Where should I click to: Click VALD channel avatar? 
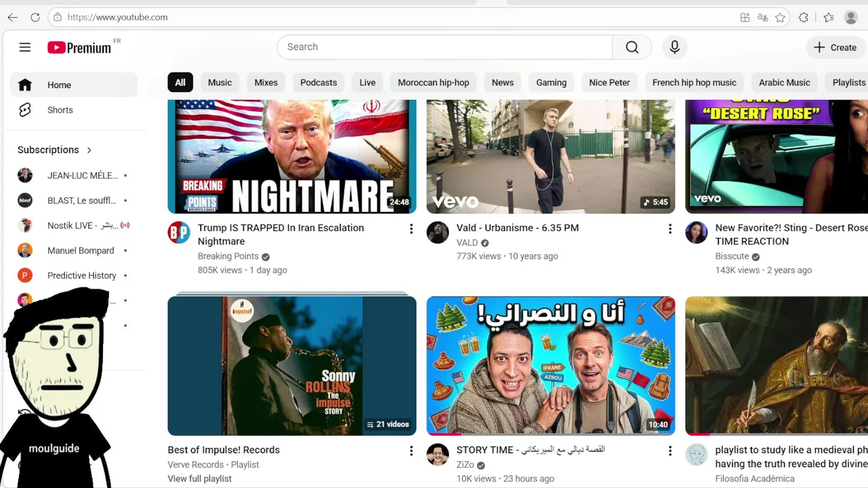click(x=438, y=232)
